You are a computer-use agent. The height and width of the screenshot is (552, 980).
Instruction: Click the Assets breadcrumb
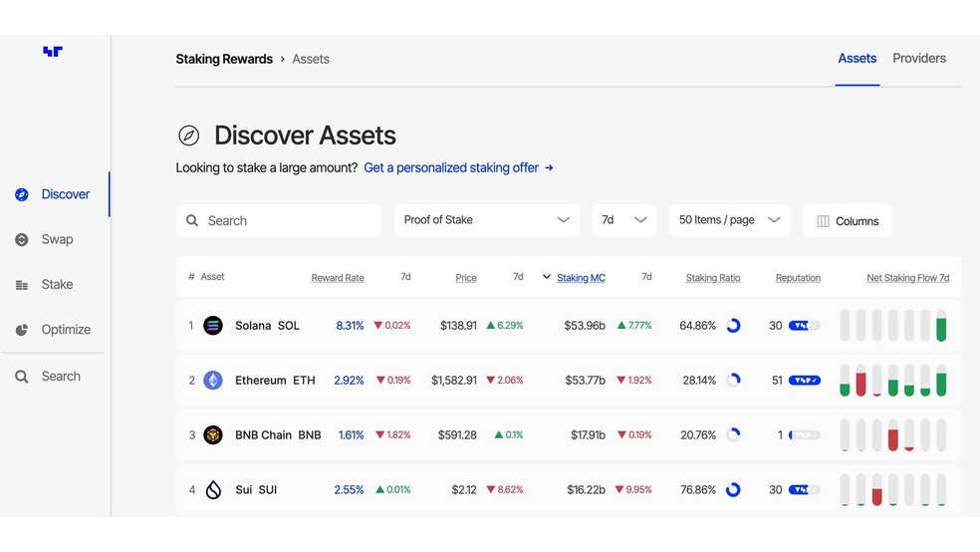point(311,59)
